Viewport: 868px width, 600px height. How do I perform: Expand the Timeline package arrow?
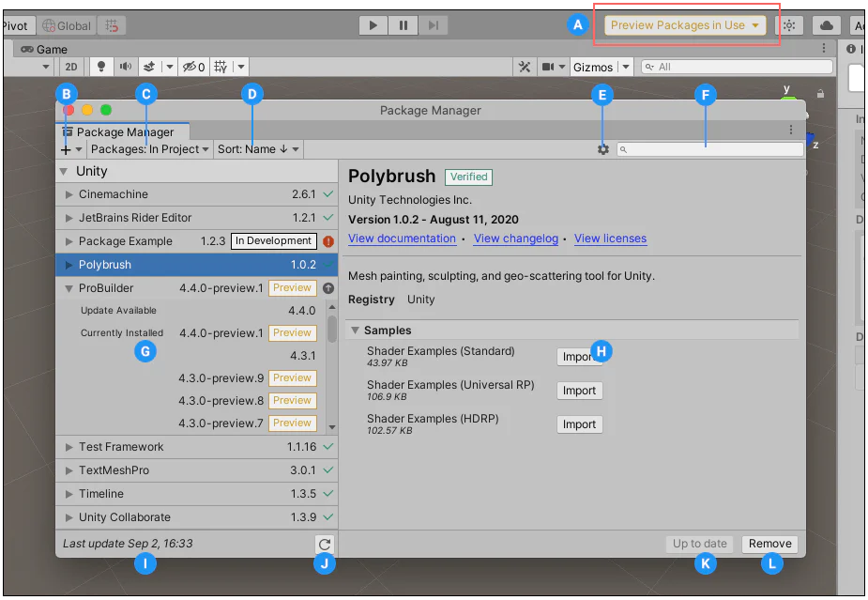(69, 494)
